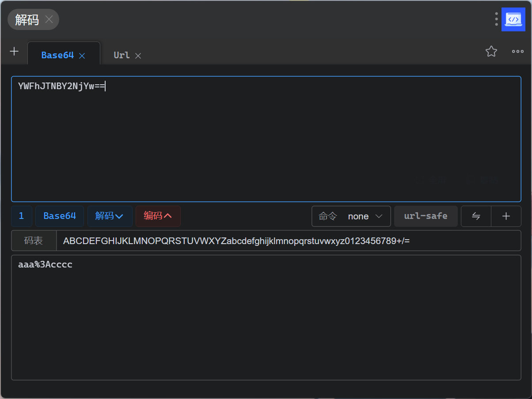532x399 pixels.
Task: Edit the 码表 alphabet field
Action: pos(289,241)
